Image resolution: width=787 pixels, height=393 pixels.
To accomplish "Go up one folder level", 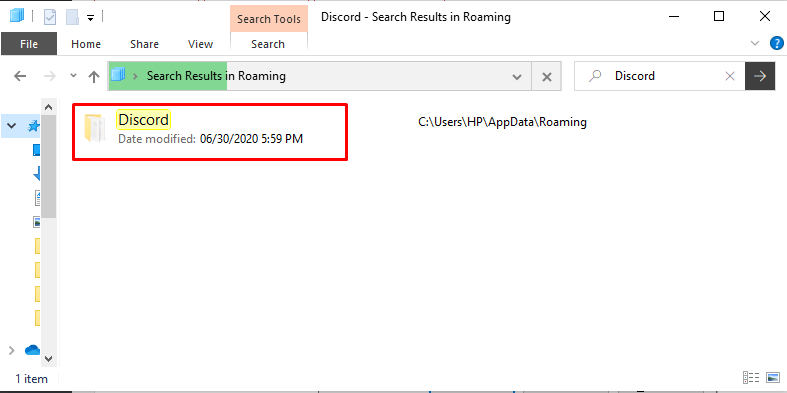I will (x=94, y=76).
